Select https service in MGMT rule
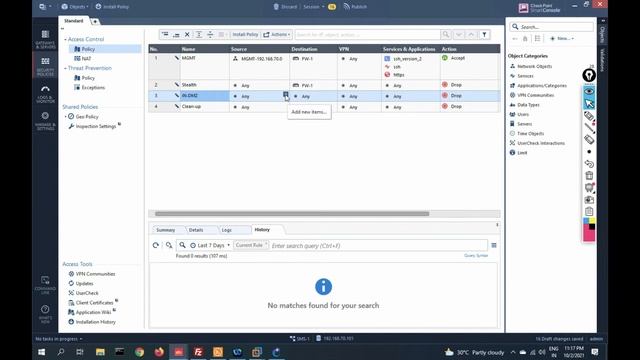Viewport: 640px width, 360px height. (x=394, y=75)
